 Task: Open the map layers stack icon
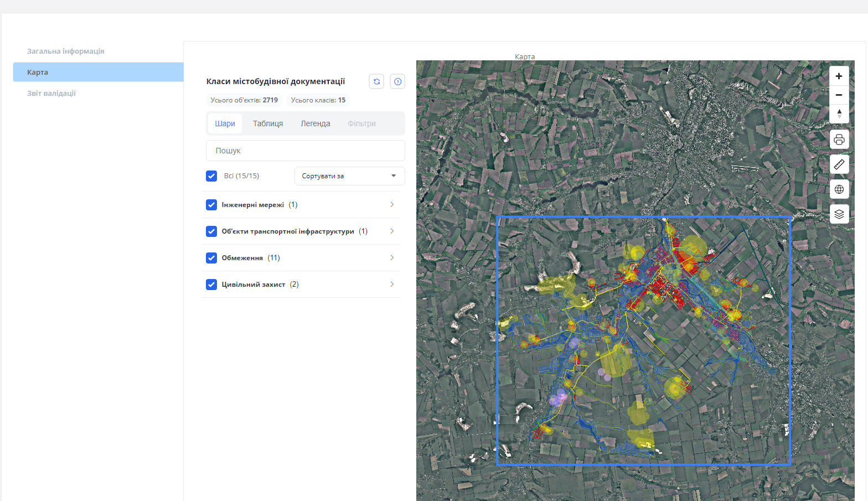pyautogui.click(x=839, y=214)
